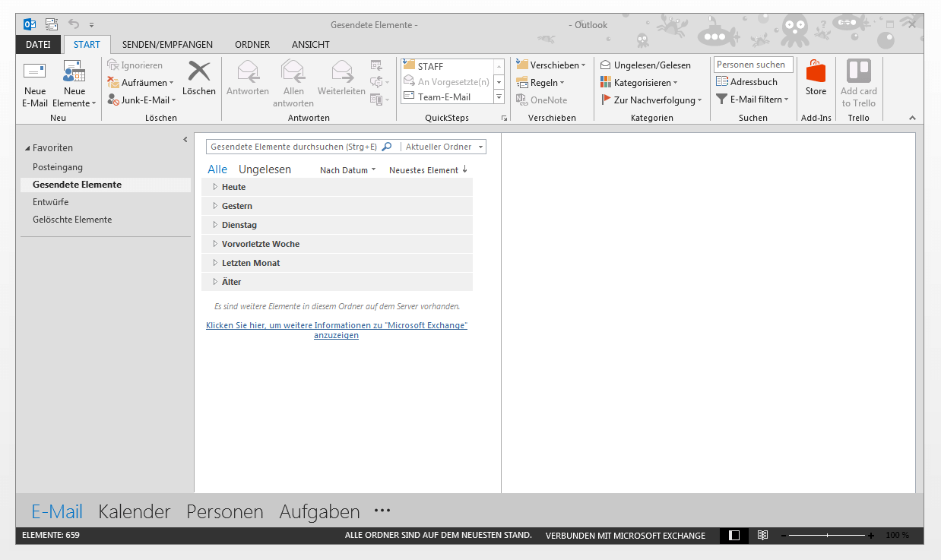The height and width of the screenshot is (560, 941).
Task: Go to Kalender in the navigation bar
Action: (x=135, y=512)
